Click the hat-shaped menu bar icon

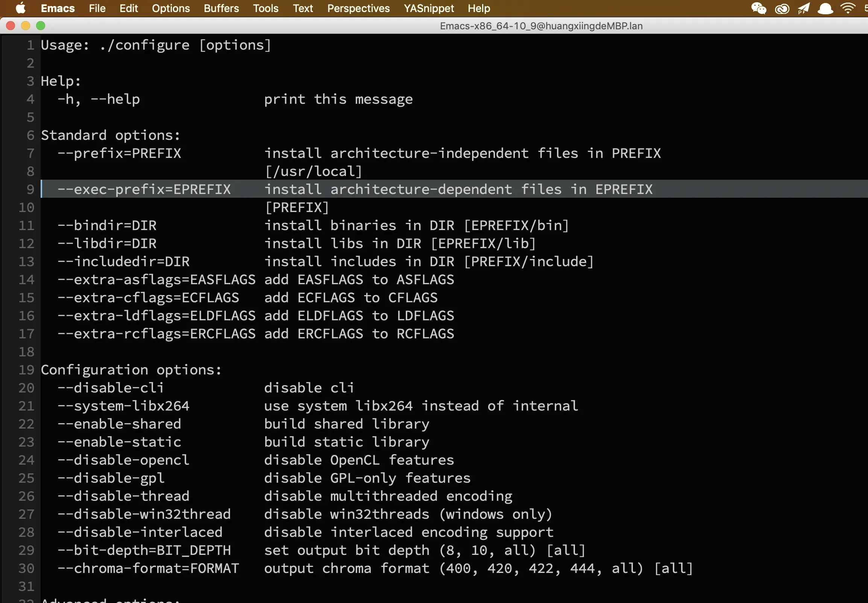coord(825,8)
